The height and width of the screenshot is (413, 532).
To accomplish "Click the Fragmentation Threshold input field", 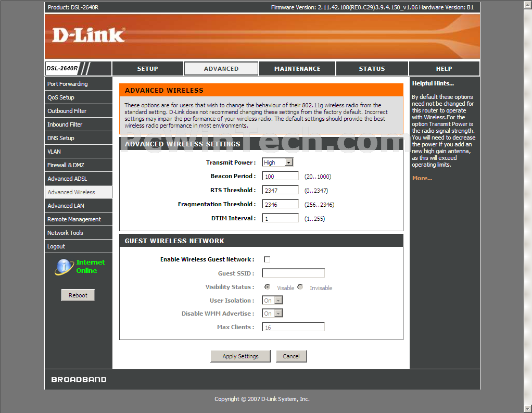I will pyautogui.click(x=280, y=204).
